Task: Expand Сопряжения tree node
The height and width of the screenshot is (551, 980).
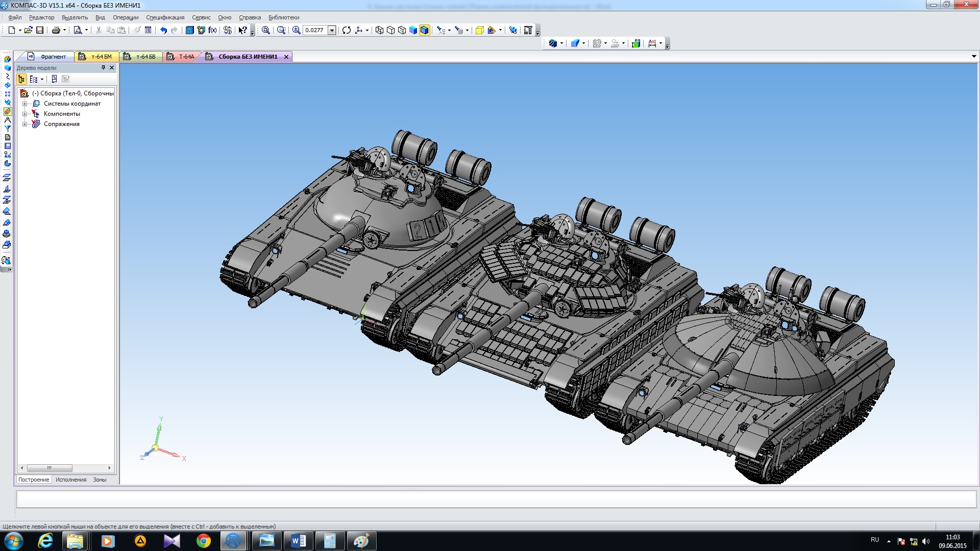Action: coord(24,124)
